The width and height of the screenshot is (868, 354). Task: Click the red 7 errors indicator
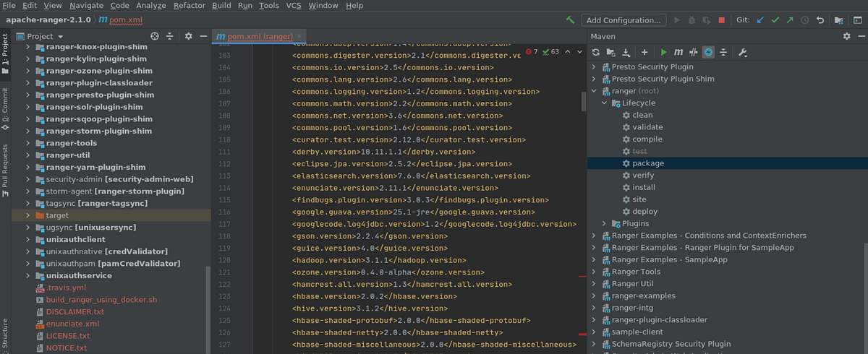pos(532,52)
